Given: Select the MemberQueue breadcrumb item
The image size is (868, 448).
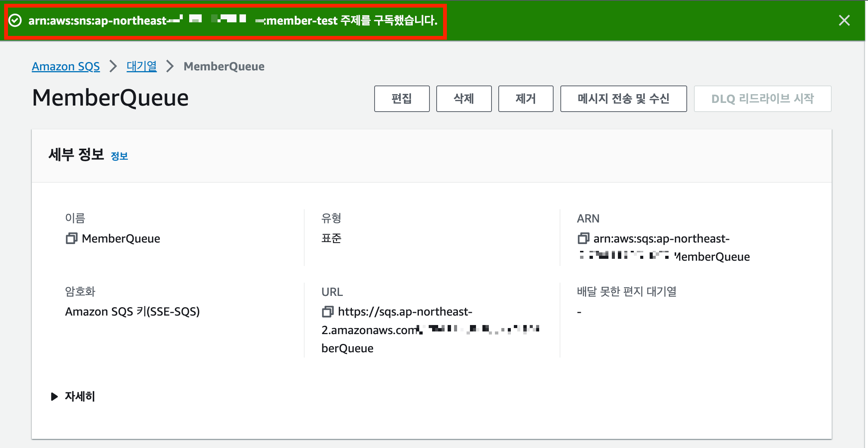Looking at the screenshot, I should (224, 66).
